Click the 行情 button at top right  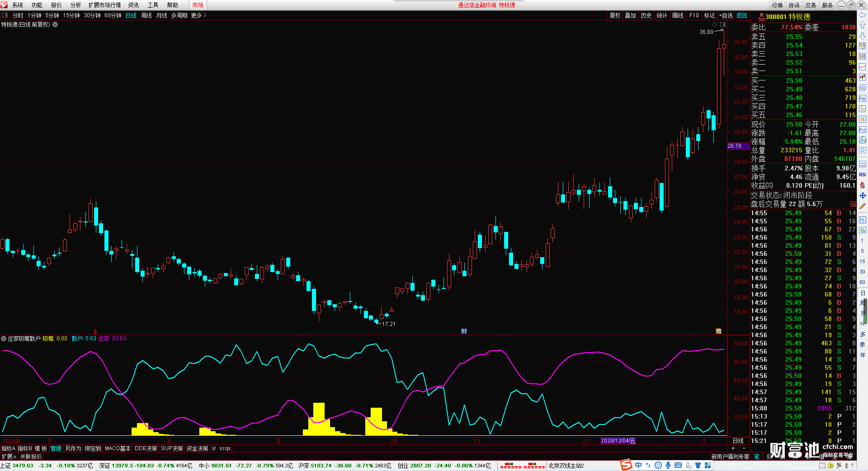click(x=778, y=5)
